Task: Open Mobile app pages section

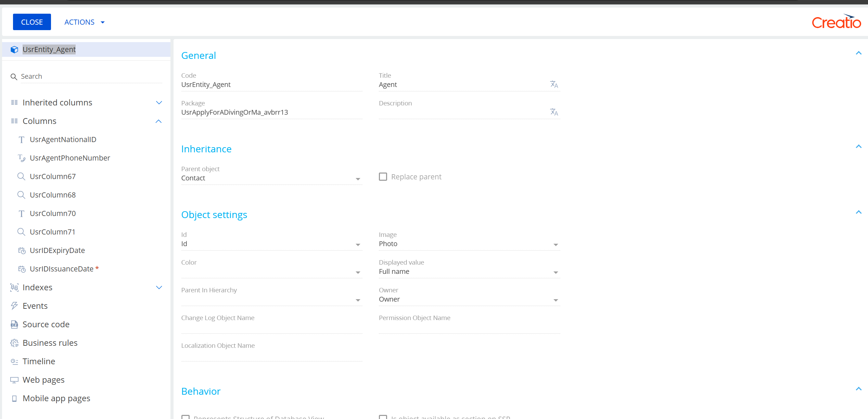Action: pyautogui.click(x=56, y=398)
